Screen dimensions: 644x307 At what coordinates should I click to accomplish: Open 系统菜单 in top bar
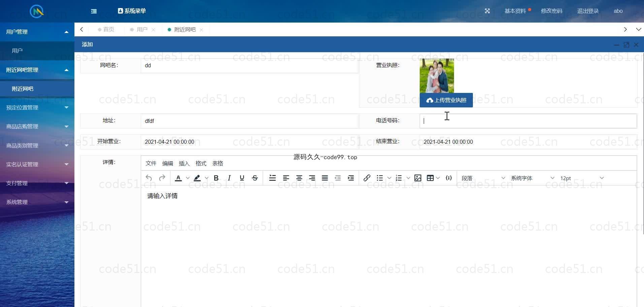(x=132, y=11)
